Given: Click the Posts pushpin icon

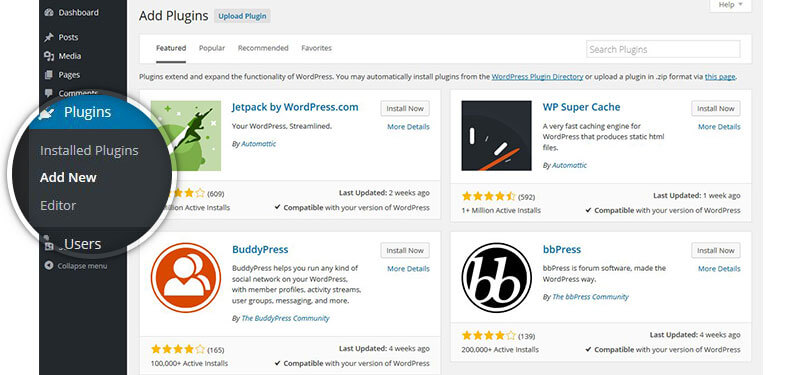Looking at the screenshot, I should pyautogui.click(x=49, y=37).
